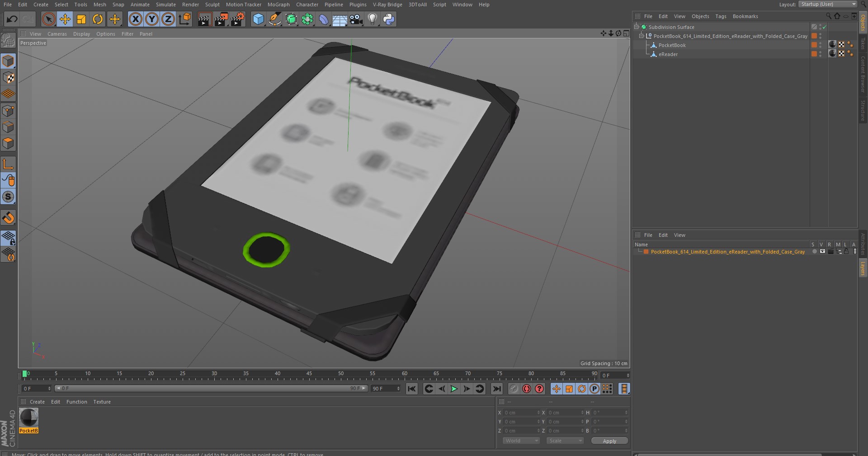Render the active view
This screenshot has height=456, width=868.
coord(204,19)
